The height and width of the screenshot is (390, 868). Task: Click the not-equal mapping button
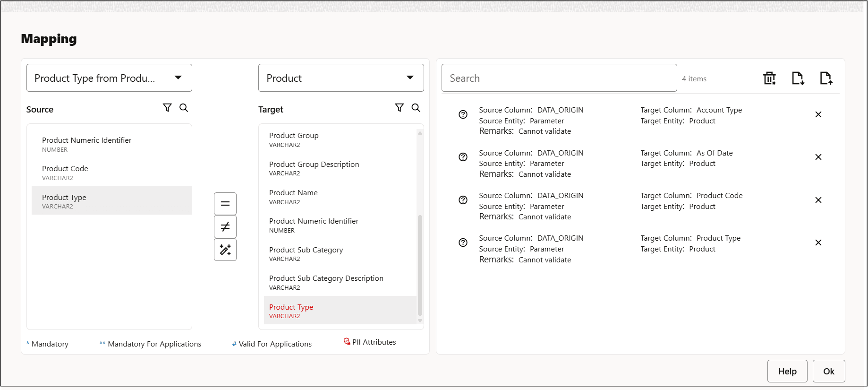[225, 227]
